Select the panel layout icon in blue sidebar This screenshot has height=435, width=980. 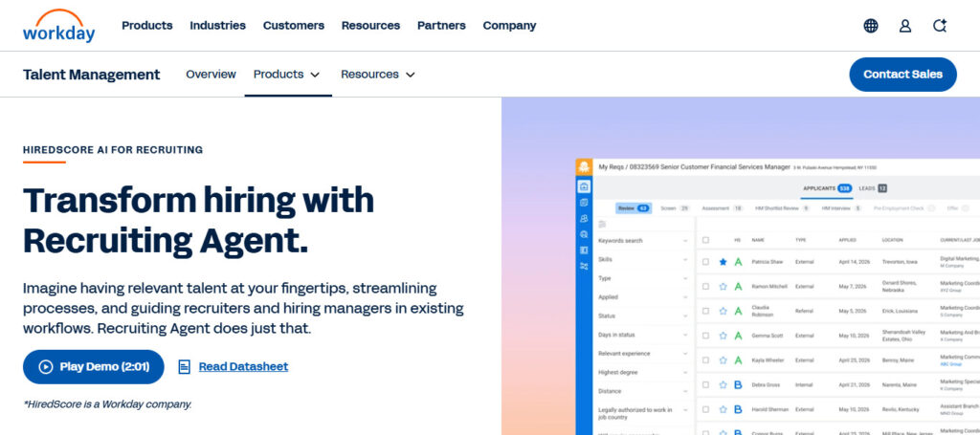click(x=584, y=250)
